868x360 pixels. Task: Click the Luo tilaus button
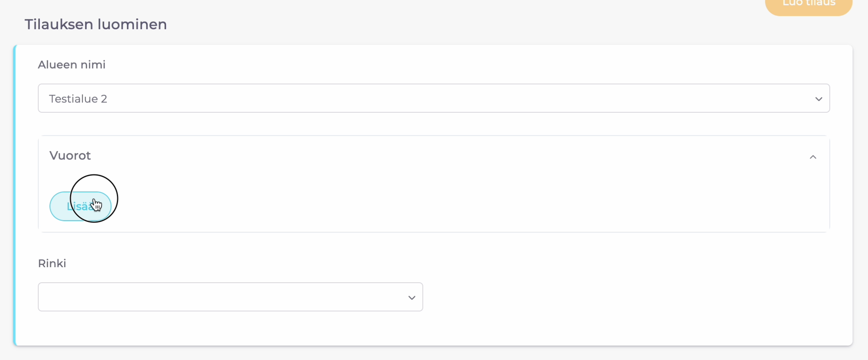tap(808, 5)
